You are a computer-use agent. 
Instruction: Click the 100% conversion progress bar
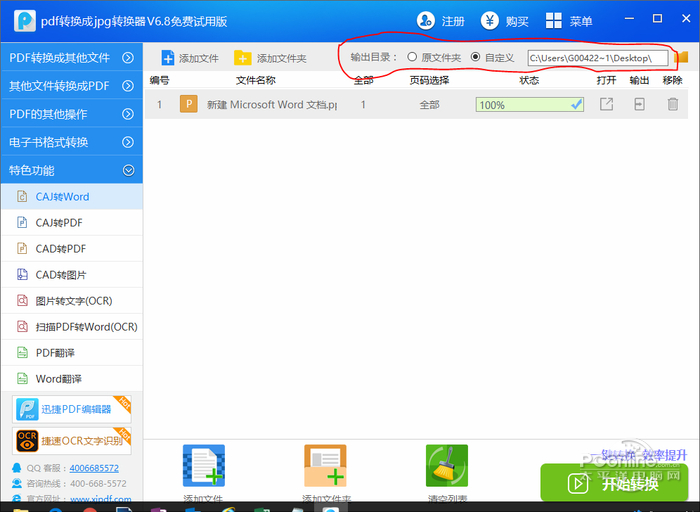coord(529,104)
